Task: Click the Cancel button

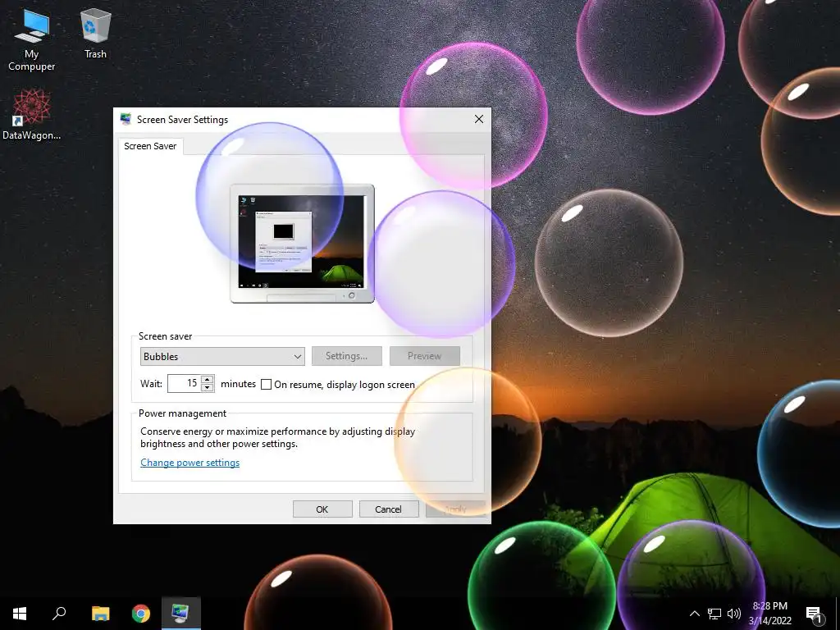Action: pyautogui.click(x=388, y=509)
